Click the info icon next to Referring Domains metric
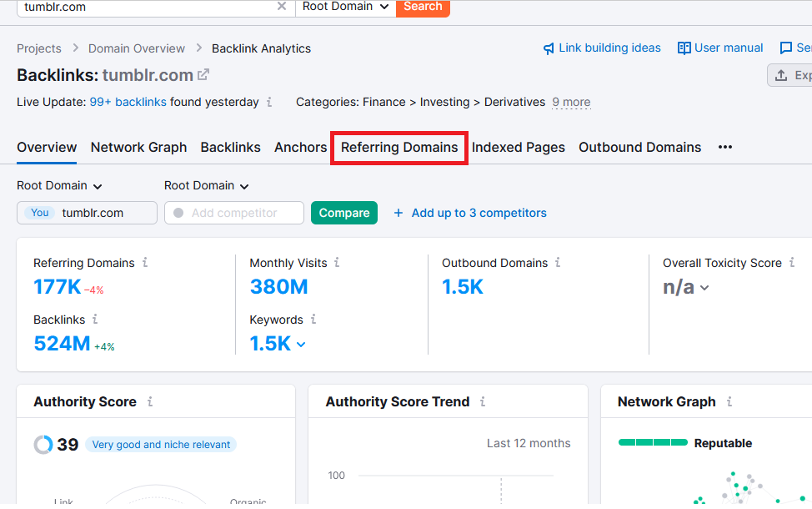812x509 pixels. tap(145, 263)
